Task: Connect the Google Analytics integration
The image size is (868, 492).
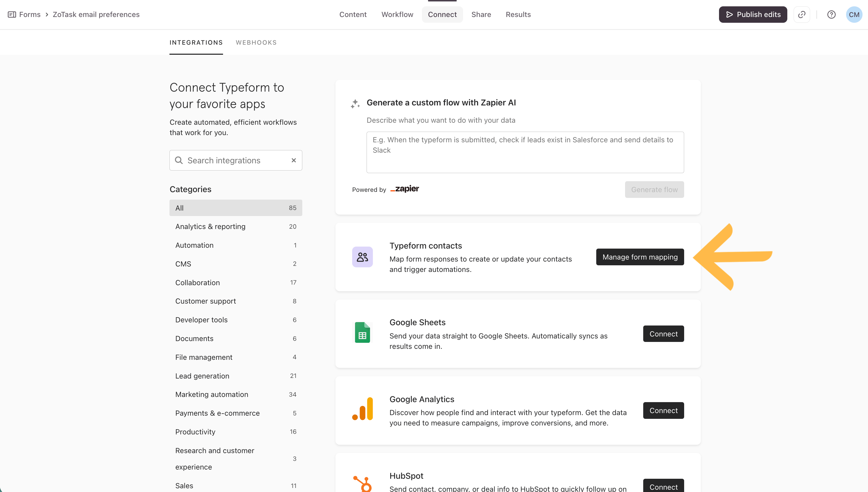Action: pyautogui.click(x=663, y=410)
